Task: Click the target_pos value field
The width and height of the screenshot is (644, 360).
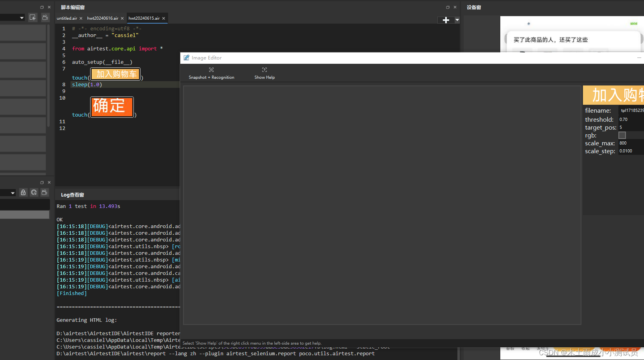Action: [631, 127]
